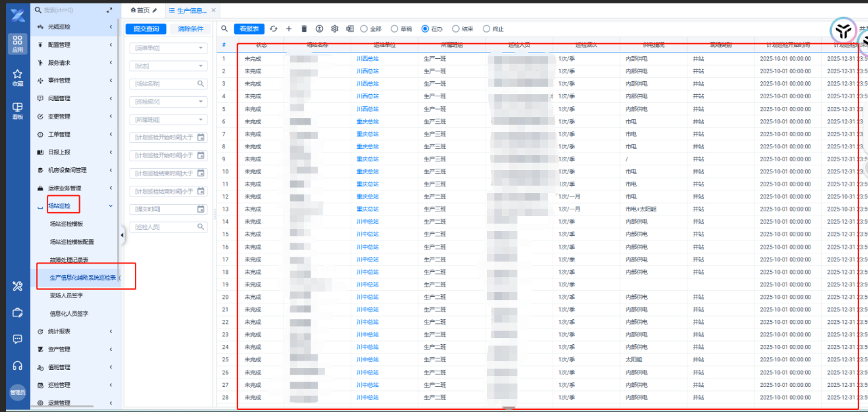Open the 状态 dropdown filter

click(x=167, y=66)
